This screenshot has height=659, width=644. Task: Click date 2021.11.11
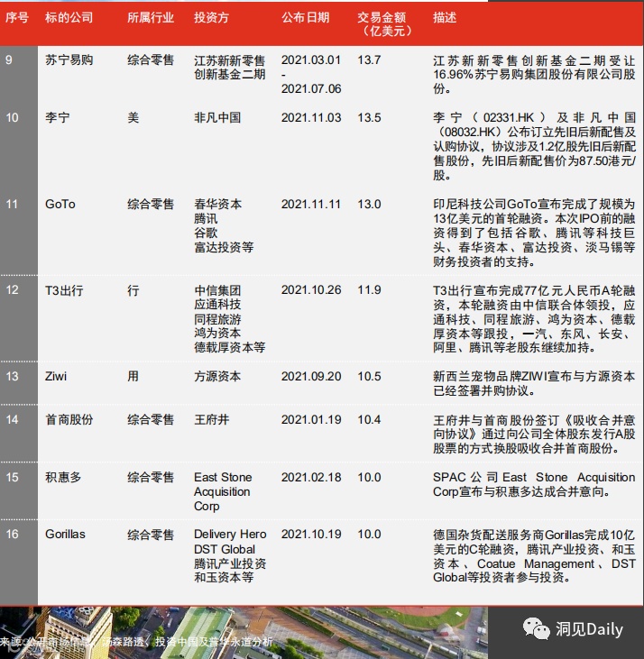click(x=310, y=205)
